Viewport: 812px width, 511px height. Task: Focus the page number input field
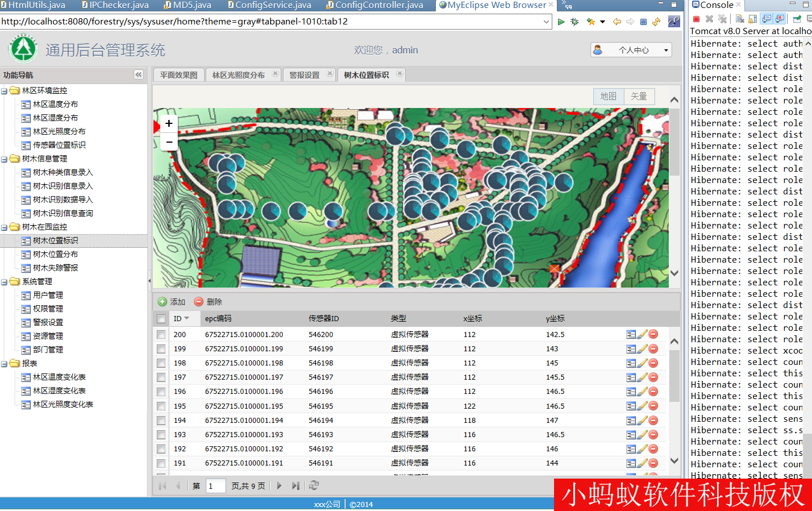[x=216, y=486]
